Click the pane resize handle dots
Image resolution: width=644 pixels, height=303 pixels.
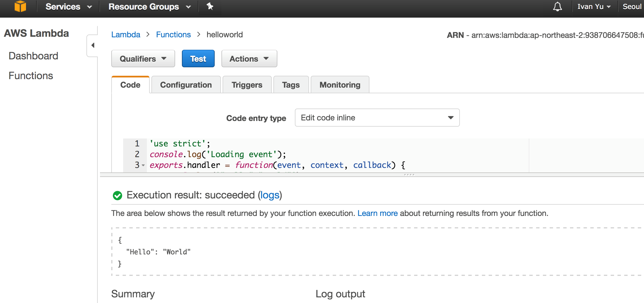[409, 175]
